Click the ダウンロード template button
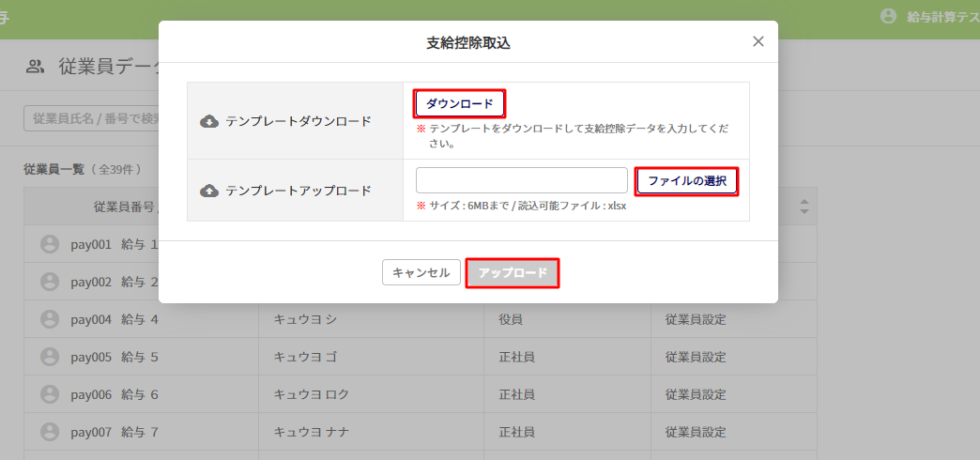 (x=459, y=103)
